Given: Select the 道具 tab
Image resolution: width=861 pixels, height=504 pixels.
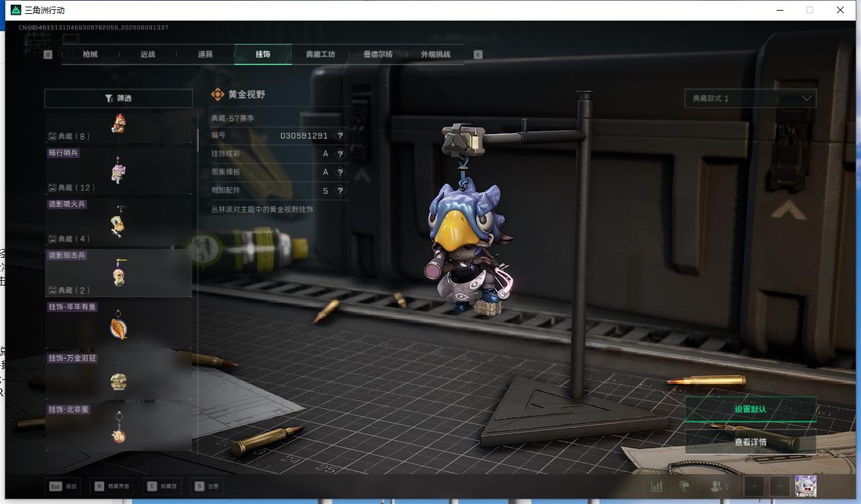Looking at the screenshot, I should click(205, 54).
